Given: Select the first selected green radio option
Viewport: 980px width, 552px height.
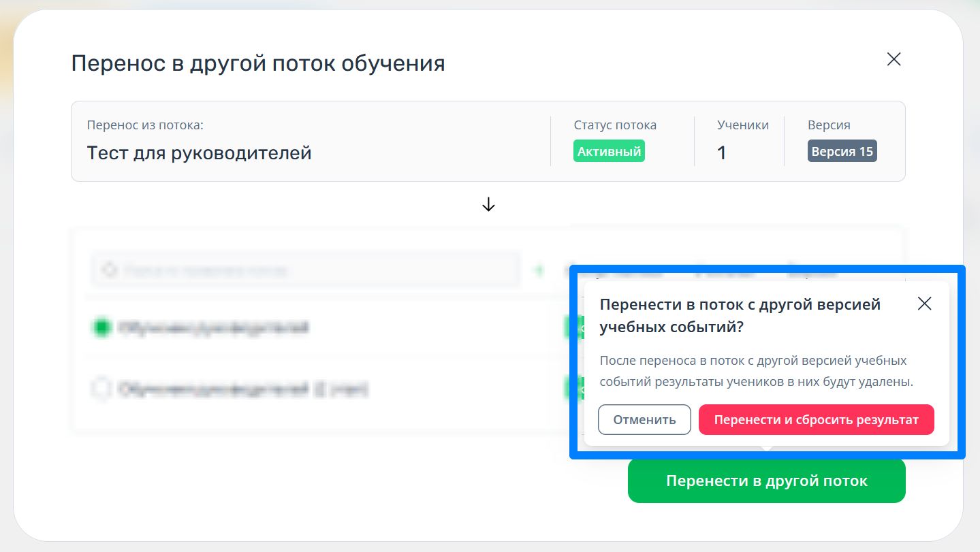Looking at the screenshot, I should [101, 328].
